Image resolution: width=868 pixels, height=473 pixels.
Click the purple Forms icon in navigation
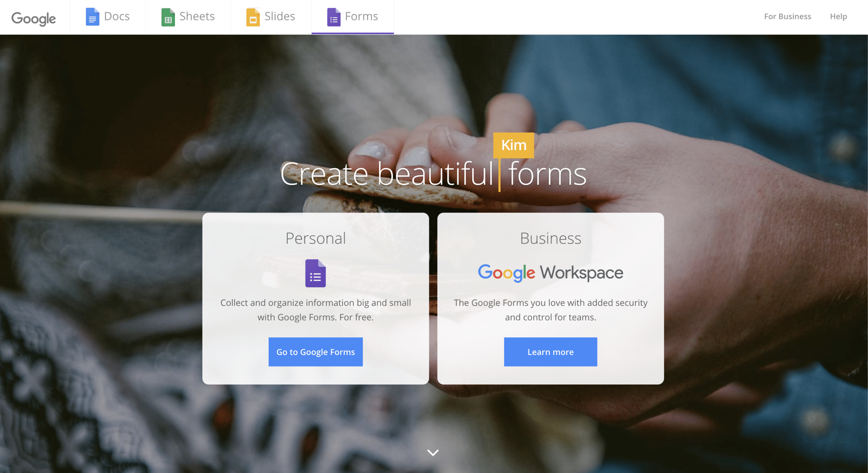334,17
